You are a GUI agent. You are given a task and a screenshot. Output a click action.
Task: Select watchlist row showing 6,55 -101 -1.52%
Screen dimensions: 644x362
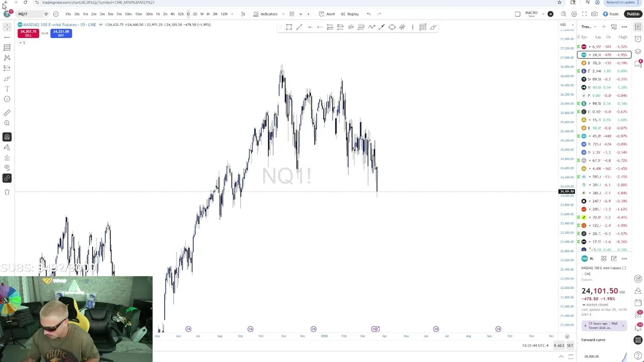click(x=604, y=47)
